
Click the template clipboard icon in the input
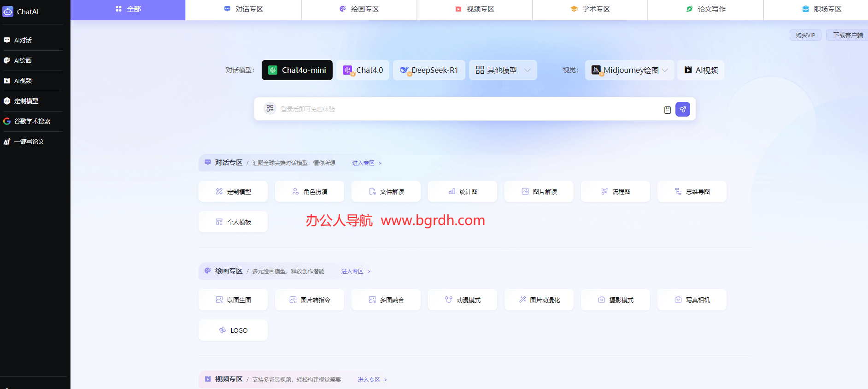[x=667, y=110]
